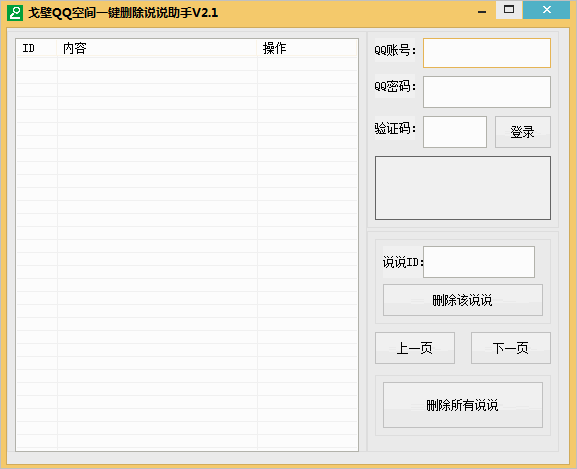Click the QQ账号 label
This screenshot has height=469, width=577.
pyautogui.click(x=395, y=50)
